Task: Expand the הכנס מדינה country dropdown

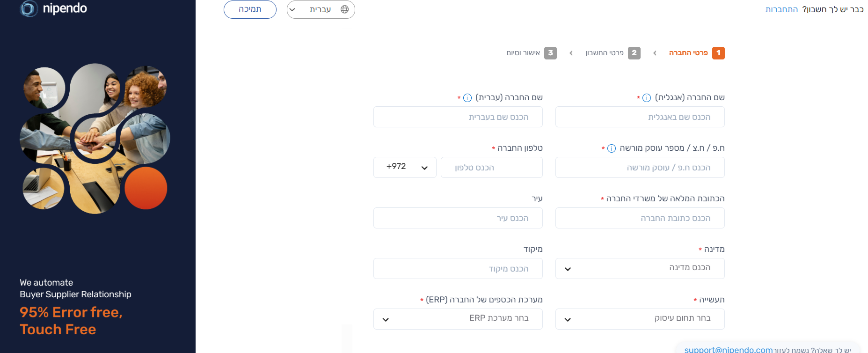Action: point(640,268)
